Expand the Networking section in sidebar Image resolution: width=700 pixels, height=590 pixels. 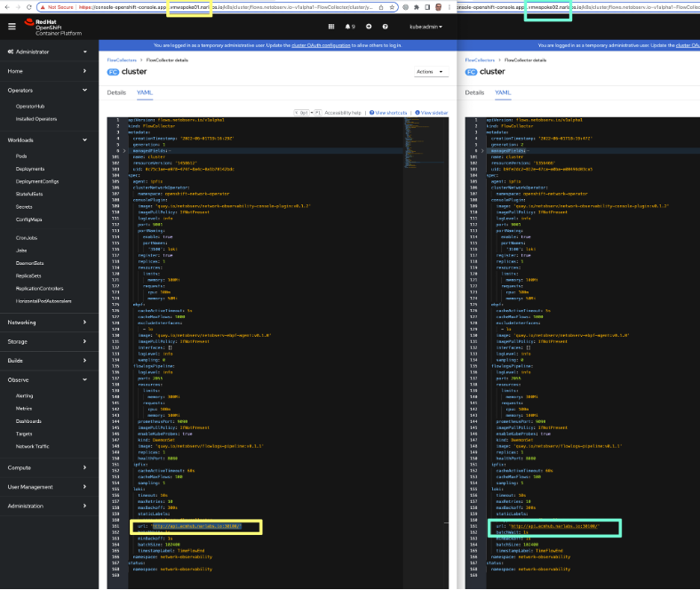[x=49, y=323]
